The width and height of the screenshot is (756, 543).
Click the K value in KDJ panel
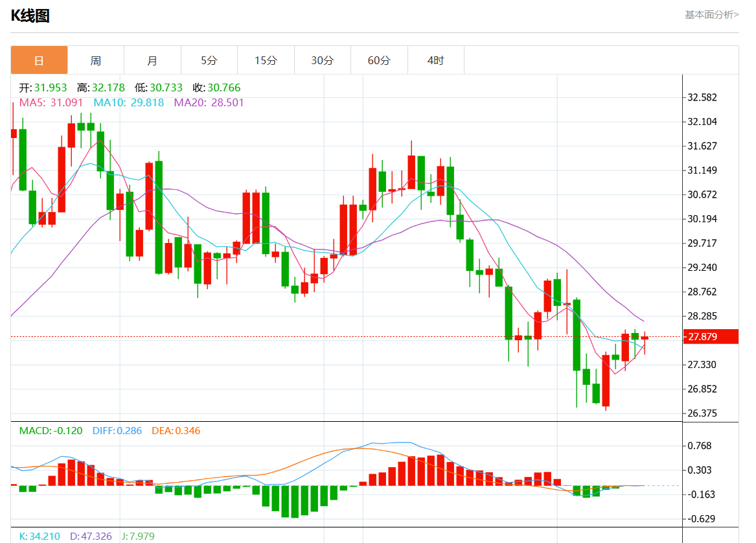point(40,537)
